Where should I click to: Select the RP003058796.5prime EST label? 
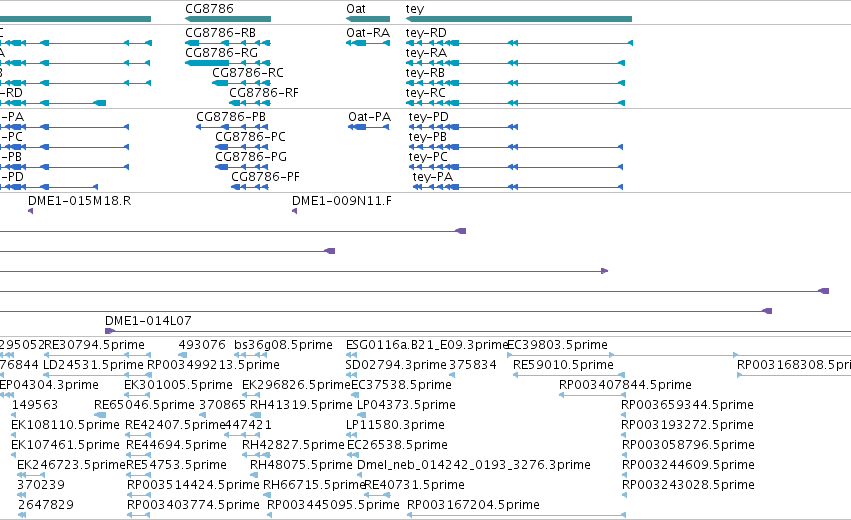tap(688, 446)
